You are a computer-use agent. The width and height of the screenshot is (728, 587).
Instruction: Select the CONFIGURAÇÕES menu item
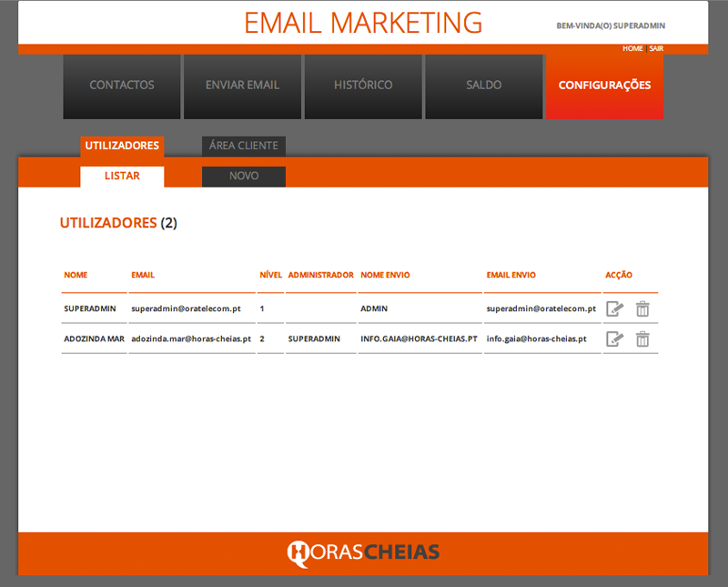point(604,86)
